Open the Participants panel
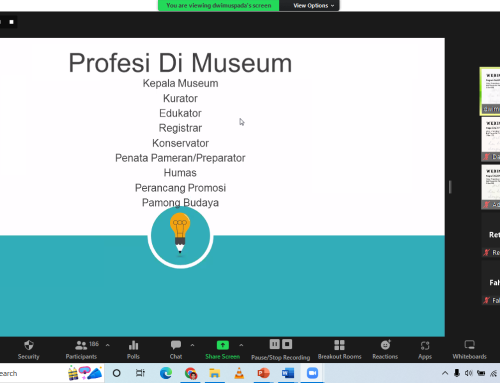This screenshot has height=383, width=500. pyautogui.click(x=81, y=350)
